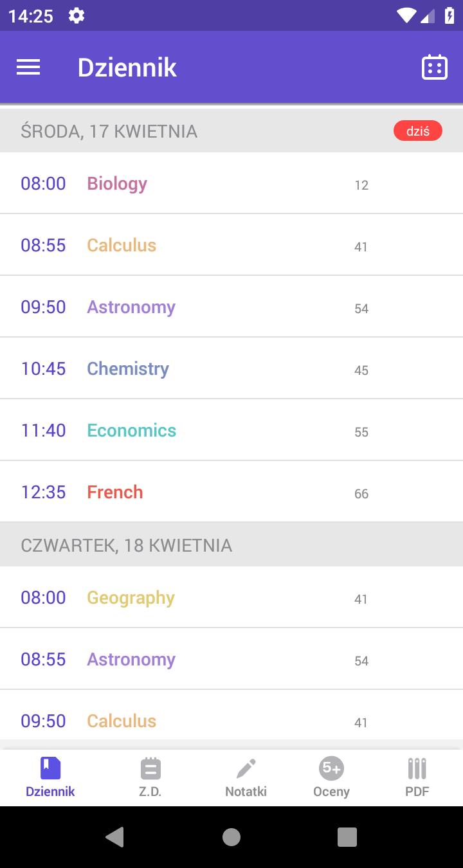Select Thursday's 08:55 Astronomy lesson

[x=232, y=659]
